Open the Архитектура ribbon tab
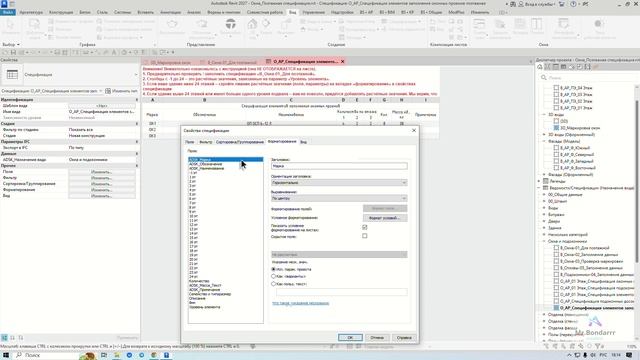The image size is (640, 360). [x=31, y=12]
